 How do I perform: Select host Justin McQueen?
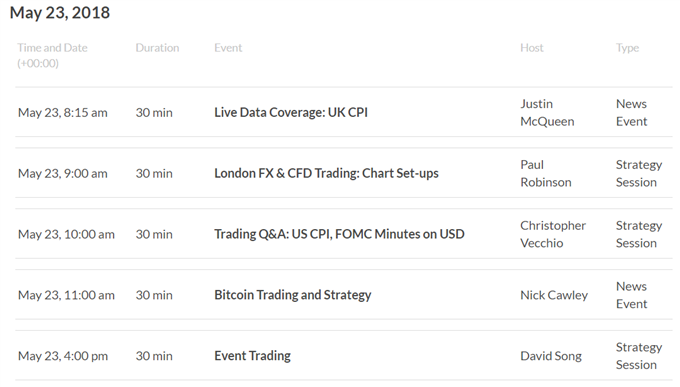(x=547, y=112)
